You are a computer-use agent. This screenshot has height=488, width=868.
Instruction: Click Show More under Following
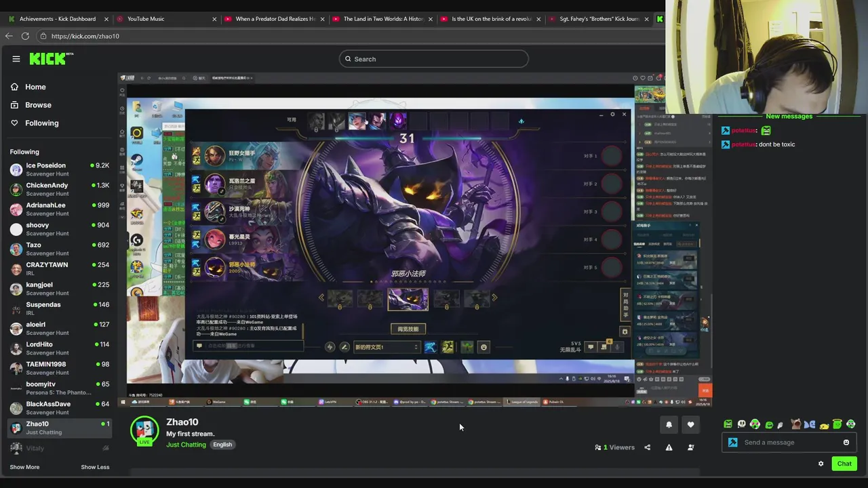point(24,467)
